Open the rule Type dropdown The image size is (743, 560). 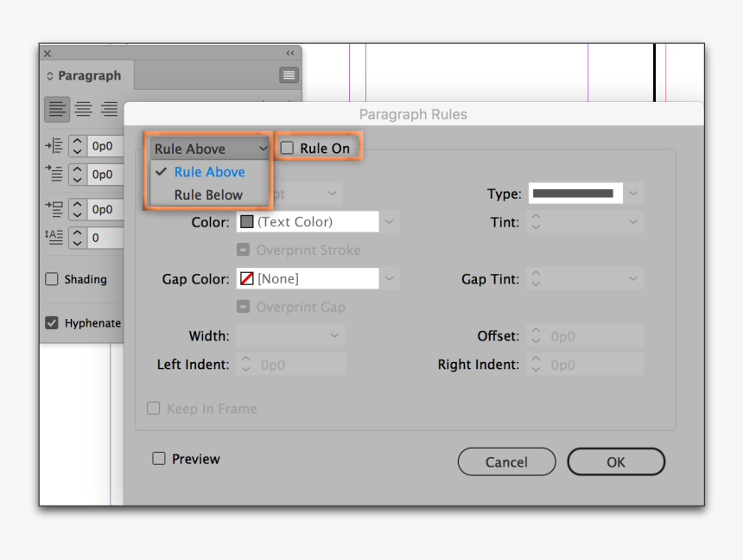pos(634,194)
